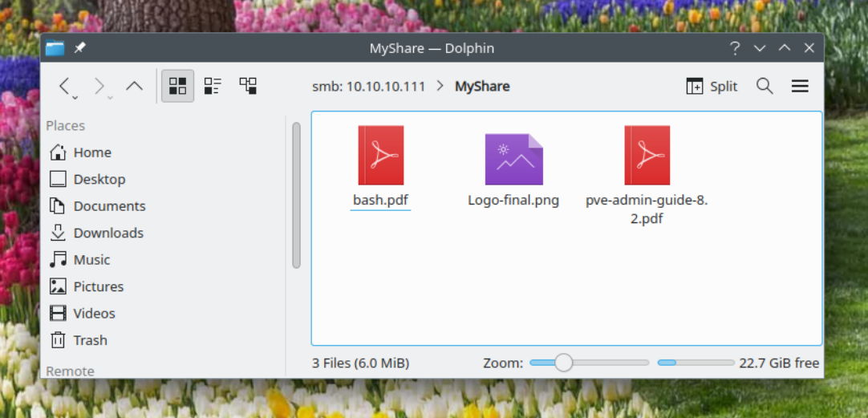This screenshot has height=418, width=868.
Task: Click the Logo-final.png file name
Action: [513, 200]
